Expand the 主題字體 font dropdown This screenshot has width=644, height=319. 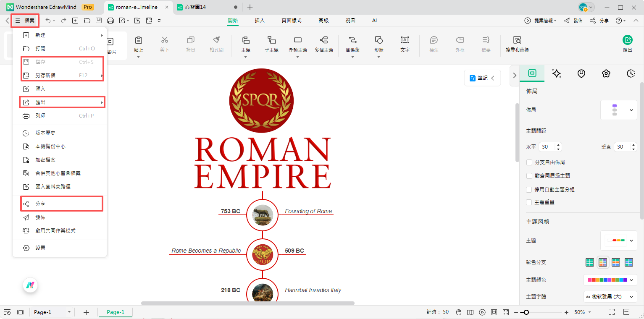tap(610, 297)
